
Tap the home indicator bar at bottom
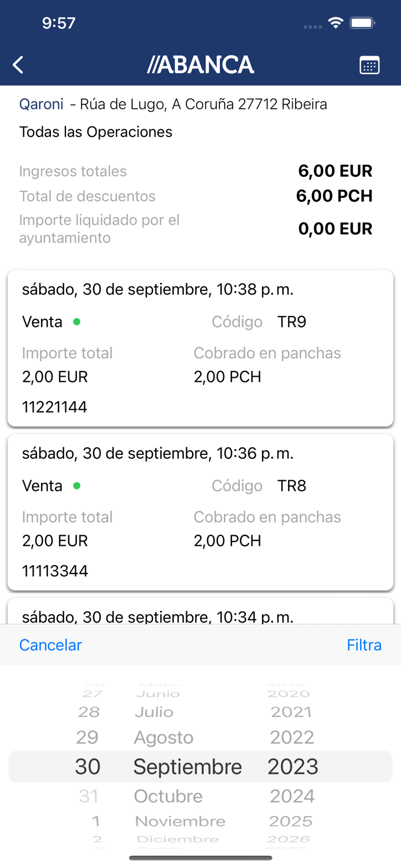click(x=200, y=858)
